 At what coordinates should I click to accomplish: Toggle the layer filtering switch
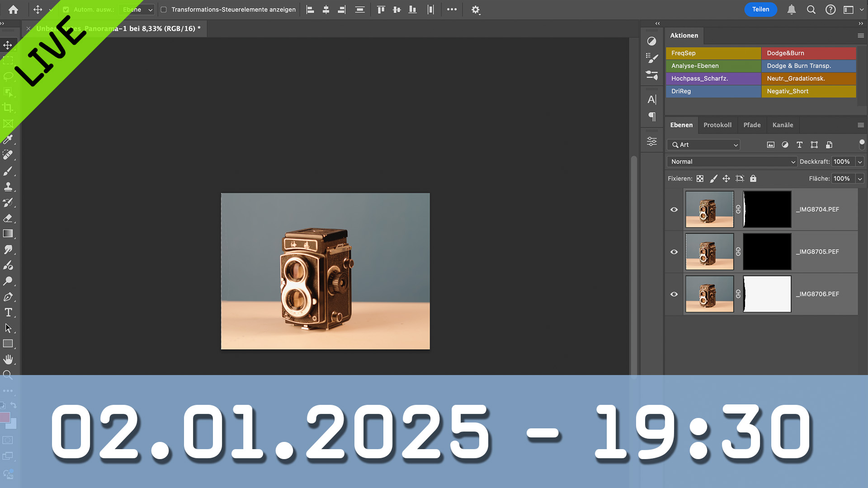point(862,144)
